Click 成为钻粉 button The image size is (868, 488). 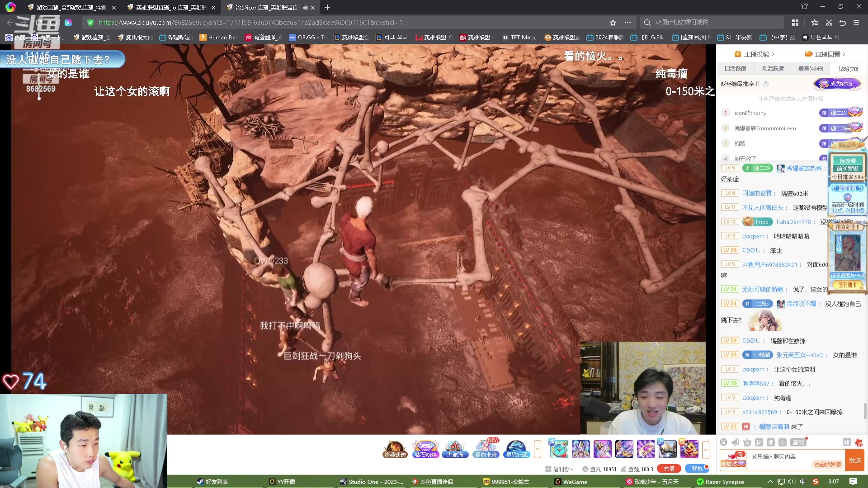point(837,84)
